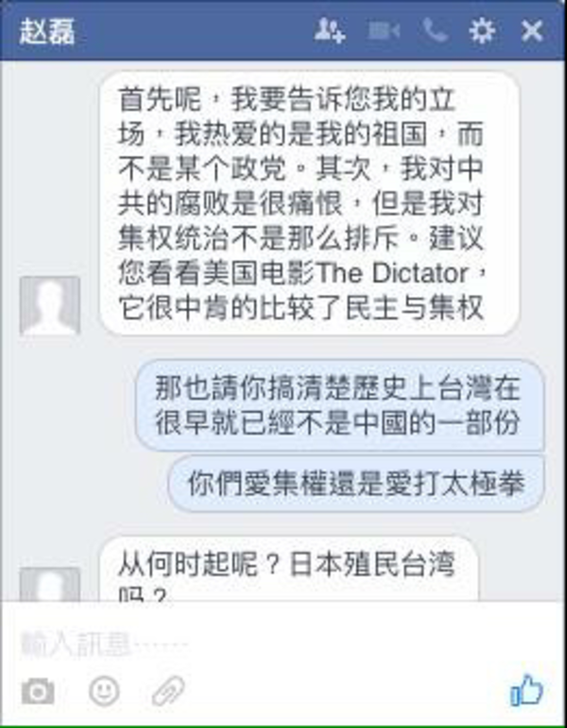The width and height of the screenshot is (567, 728).
Task: Open 赵磊's profile from the chat title
Action: tap(46, 31)
